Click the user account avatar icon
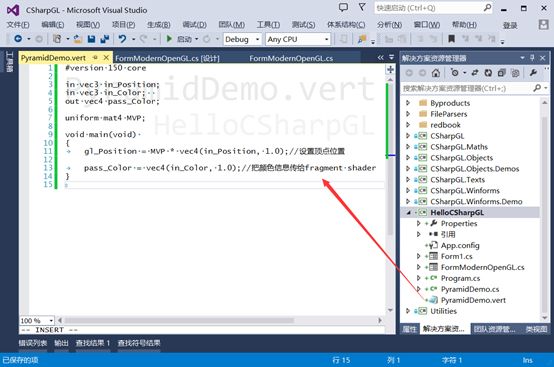Viewport: 554px width, 367px height. click(543, 24)
